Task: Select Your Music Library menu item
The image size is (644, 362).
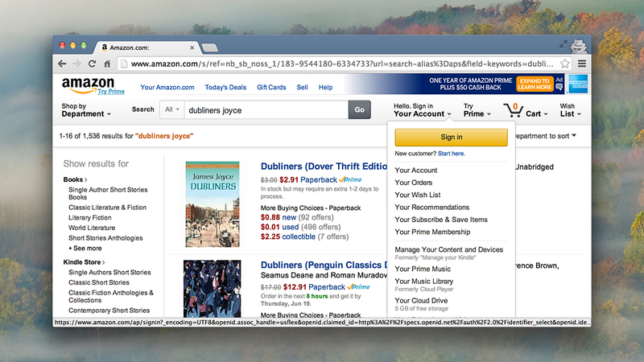Action: (424, 281)
